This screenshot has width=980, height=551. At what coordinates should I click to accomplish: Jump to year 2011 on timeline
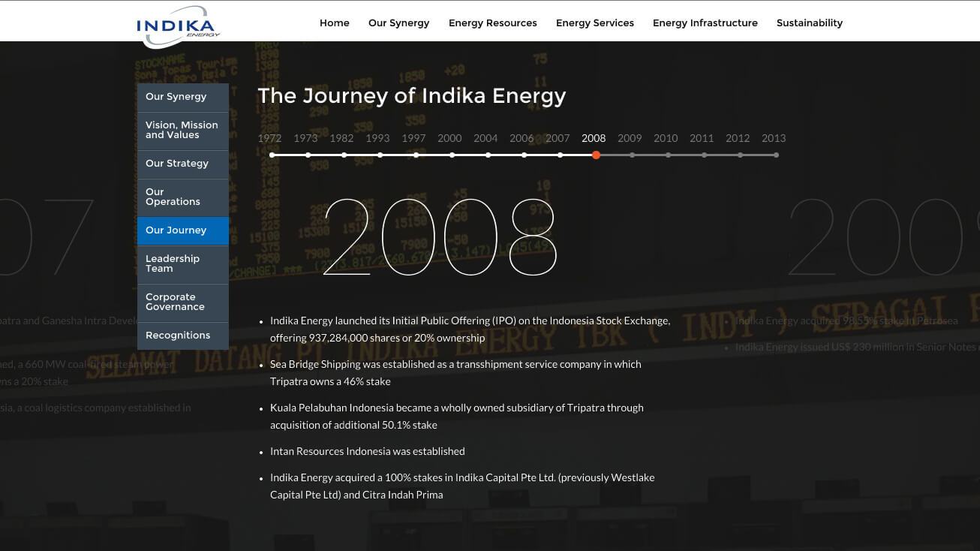(702, 138)
